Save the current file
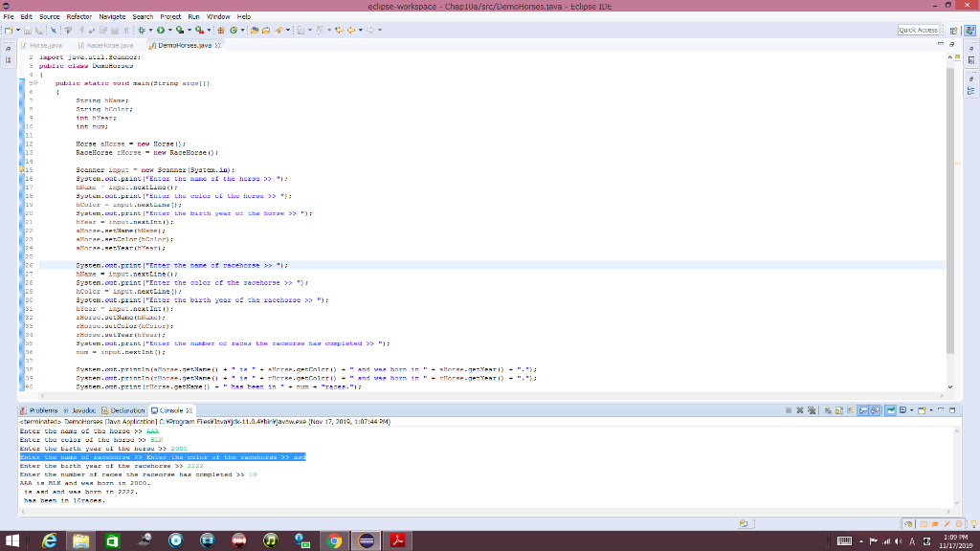 [28, 30]
